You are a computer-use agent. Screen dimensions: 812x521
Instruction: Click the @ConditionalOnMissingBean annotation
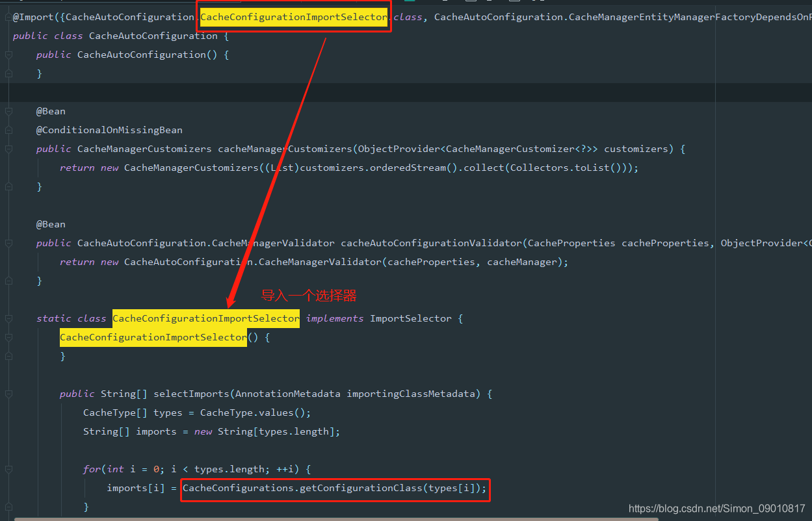click(109, 130)
